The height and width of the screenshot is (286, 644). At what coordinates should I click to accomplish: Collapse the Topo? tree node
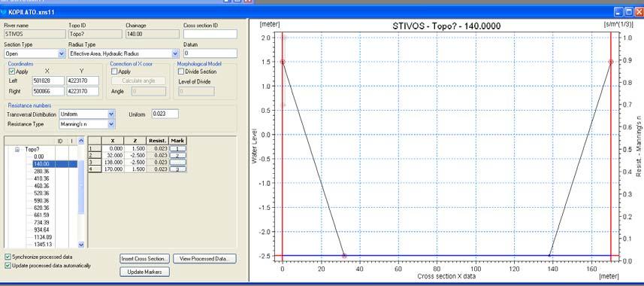(x=17, y=150)
